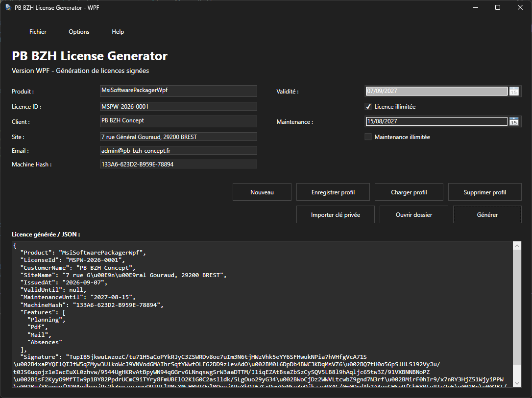Open the Help menu

coord(118,31)
